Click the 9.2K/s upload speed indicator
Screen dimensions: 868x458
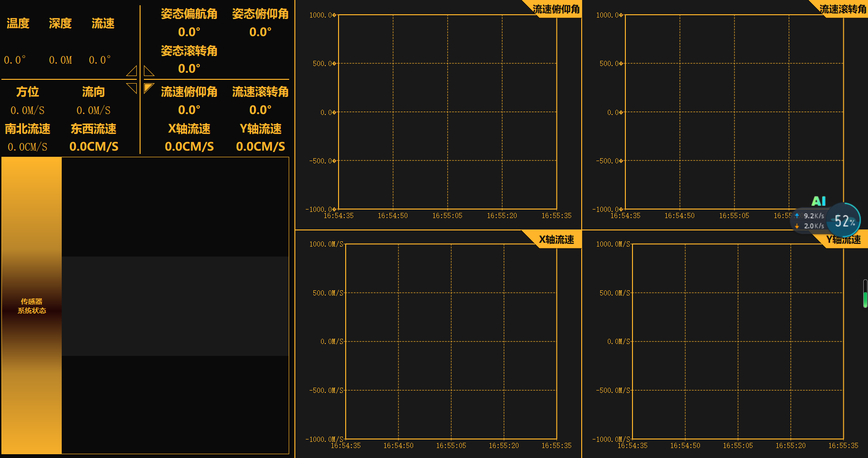[x=810, y=216]
